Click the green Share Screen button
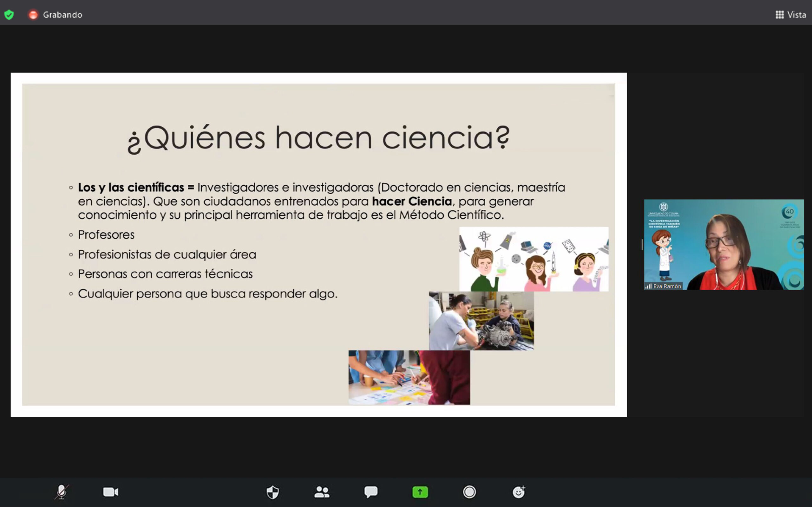This screenshot has height=507, width=812. 420,492
